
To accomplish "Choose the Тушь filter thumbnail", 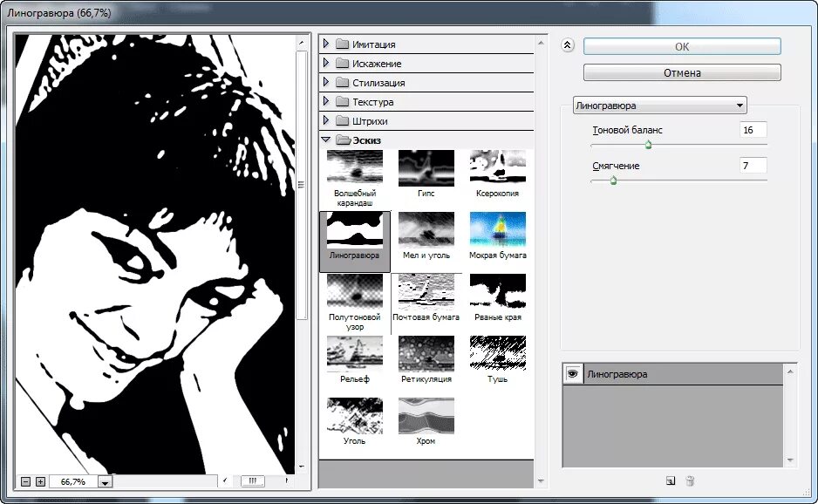I will click(x=497, y=354).
